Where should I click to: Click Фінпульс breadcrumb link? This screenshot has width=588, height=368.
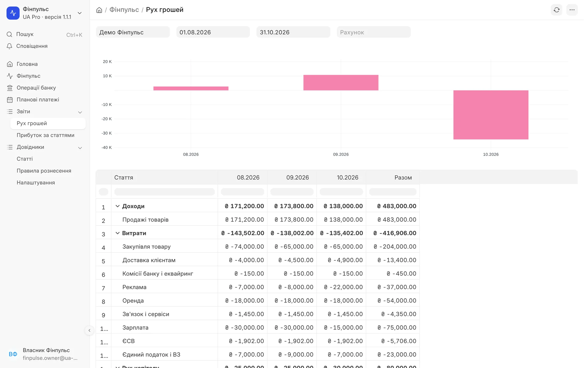[124, 10]
